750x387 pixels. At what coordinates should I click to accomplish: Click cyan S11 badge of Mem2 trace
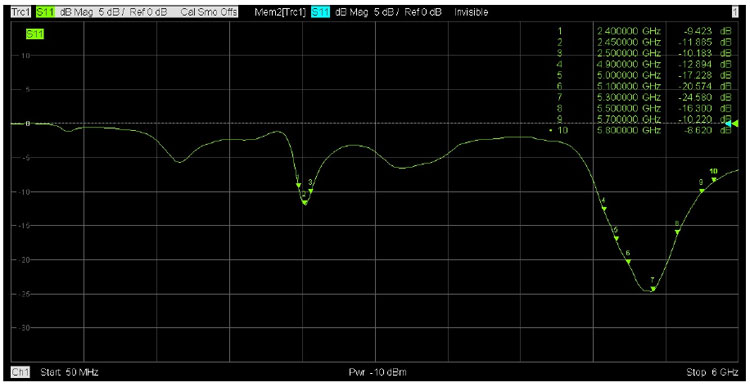[x=320, y=12]
